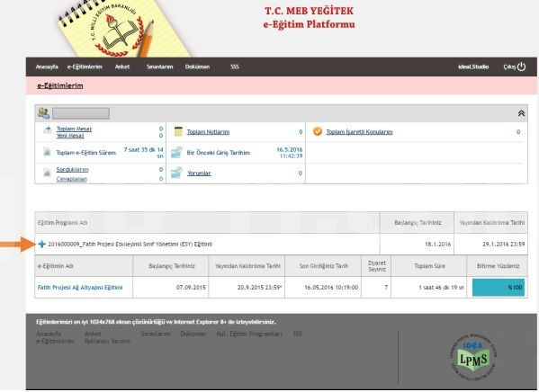Click the Kullanıcı Yardım footer link

tap(107, 341)
